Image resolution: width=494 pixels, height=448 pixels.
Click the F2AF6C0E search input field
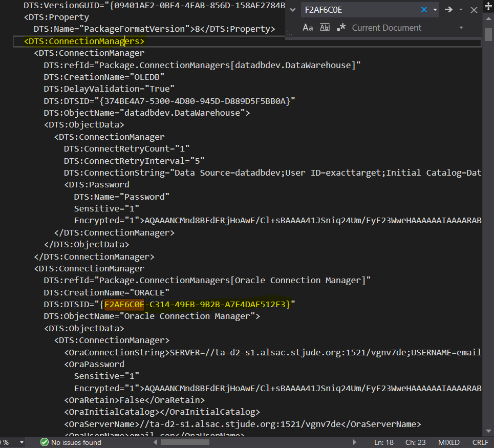coord(361,10)
